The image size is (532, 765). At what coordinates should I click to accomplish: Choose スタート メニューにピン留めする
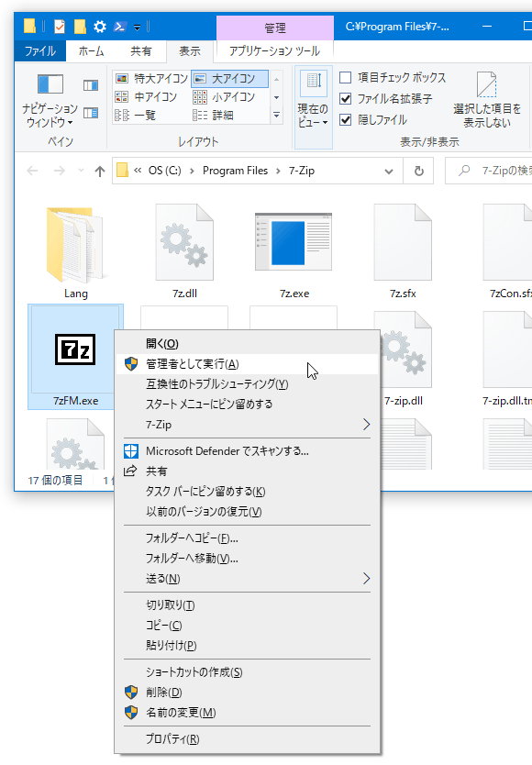click(x=248, y=404)
